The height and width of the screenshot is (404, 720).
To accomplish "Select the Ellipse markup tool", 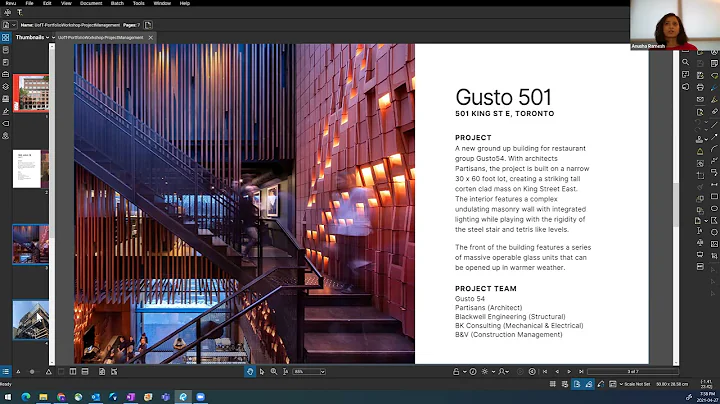I will [x=714, y=208].
